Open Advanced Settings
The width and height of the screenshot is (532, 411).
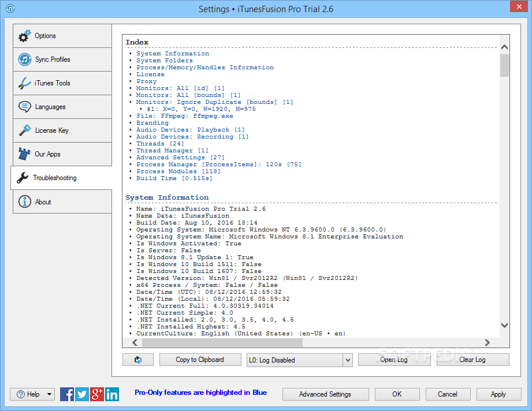tap(325, 394)
